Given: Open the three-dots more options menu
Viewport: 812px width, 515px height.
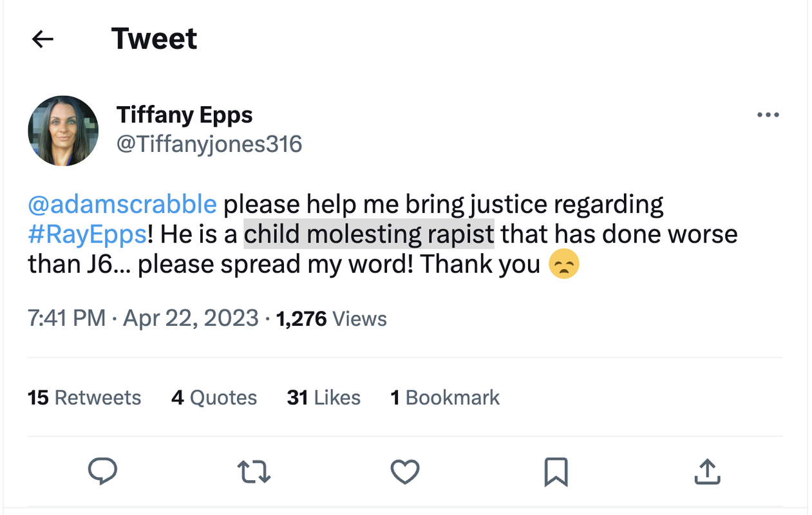Looking at the screenshot, I should [768, 115].
